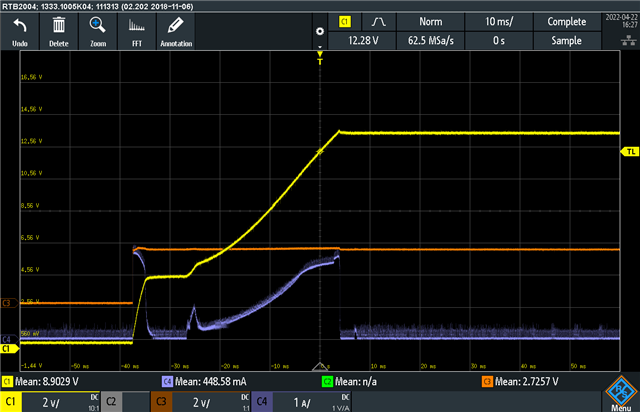Click the empty C2 channel settings field

click(136, 402)
